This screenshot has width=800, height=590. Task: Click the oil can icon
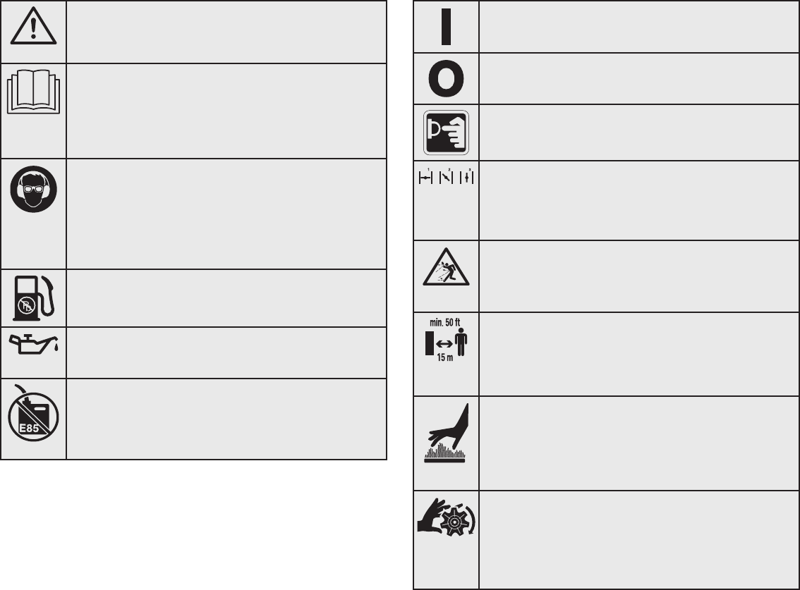point(34,343)
